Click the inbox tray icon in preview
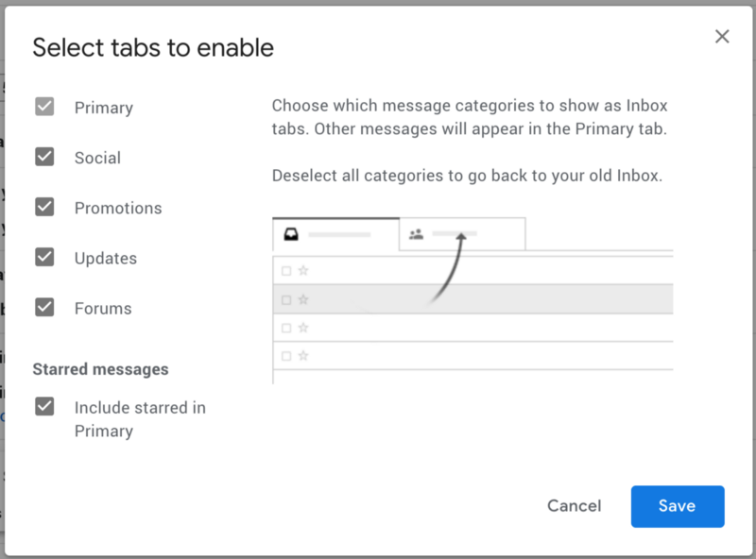756x559 pixels. click(x=291, y=234)
